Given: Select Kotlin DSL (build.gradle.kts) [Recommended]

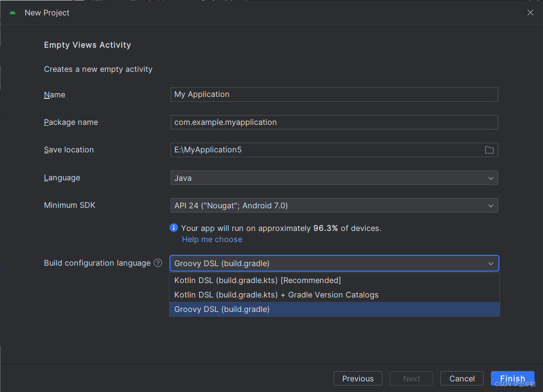Looking at the screenshot, I should (257, 280).
